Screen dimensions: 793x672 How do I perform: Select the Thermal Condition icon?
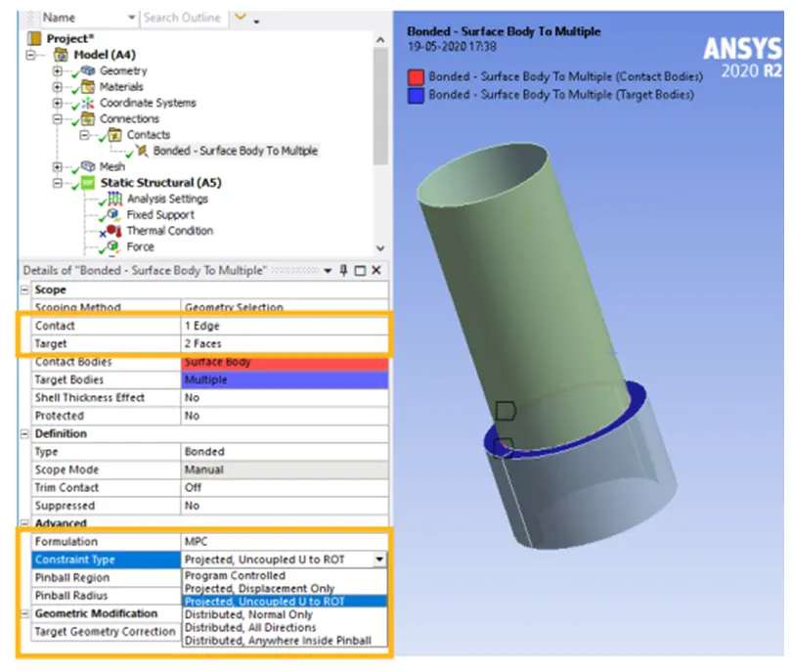(x=114, y=231)
